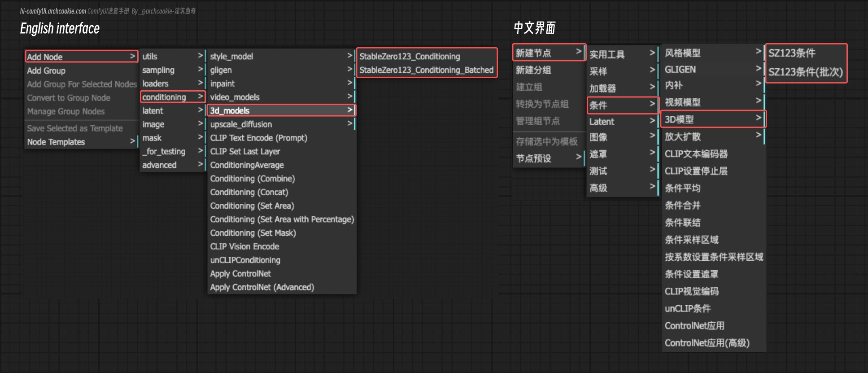Expand 采样 category
Viewport: 868px width, 373px height.
click(623, 71)
